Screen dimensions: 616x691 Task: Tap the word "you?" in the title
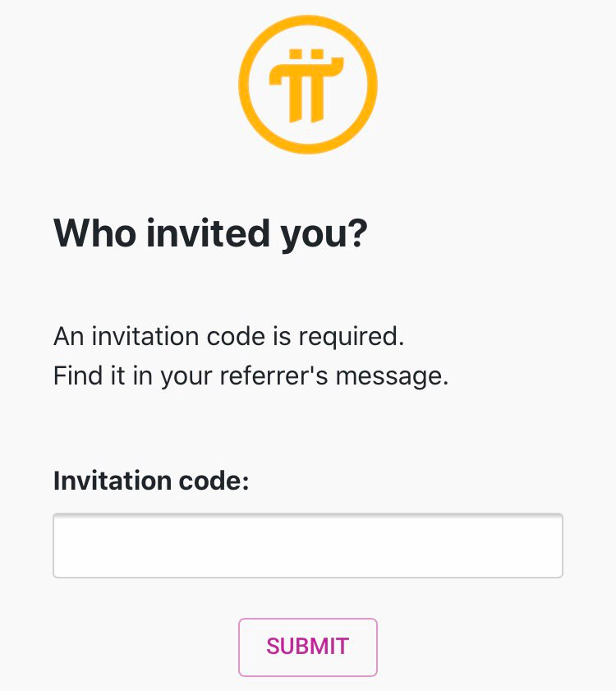(324, 235)
